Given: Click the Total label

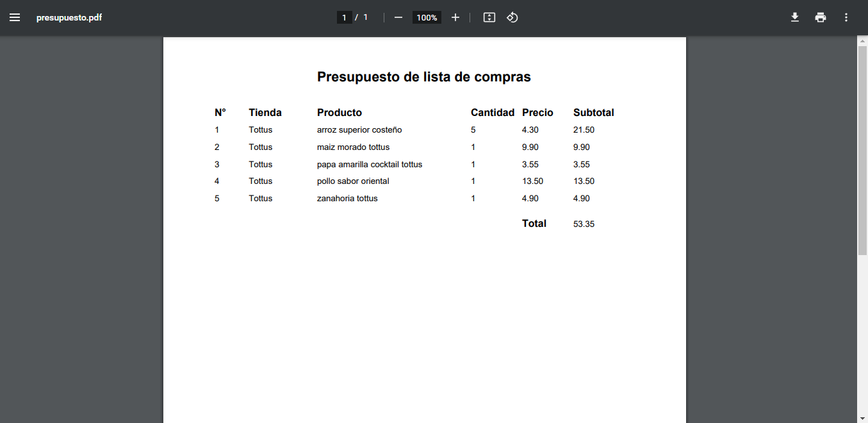Looking at the screenshot, I should coord(534,223).
